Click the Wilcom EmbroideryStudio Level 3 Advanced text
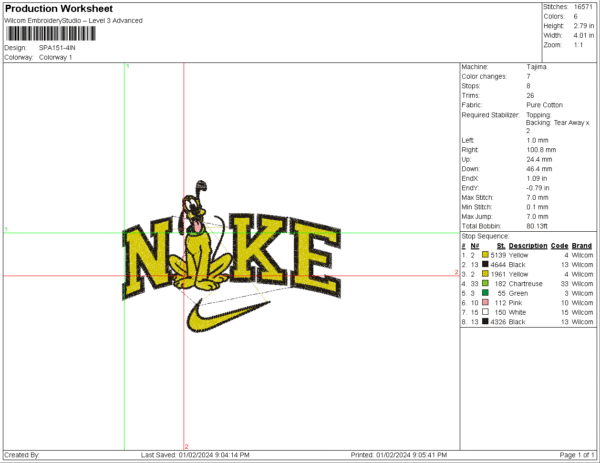The width and height of the screenshot is (600, 463). point(73,21)
